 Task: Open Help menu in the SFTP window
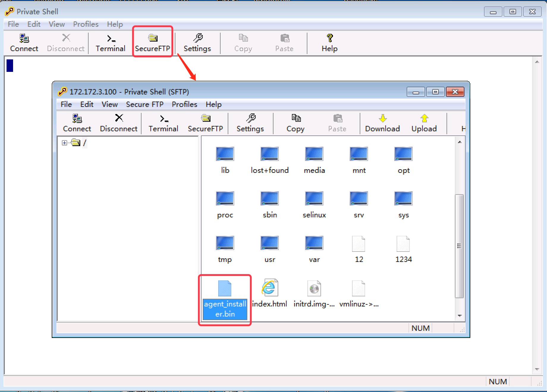214,104
